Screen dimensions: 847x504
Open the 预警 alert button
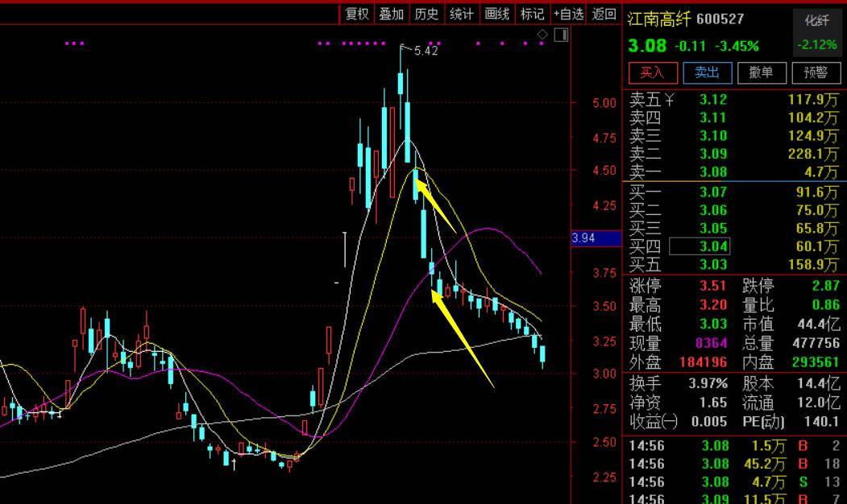[x=816, y=72]
